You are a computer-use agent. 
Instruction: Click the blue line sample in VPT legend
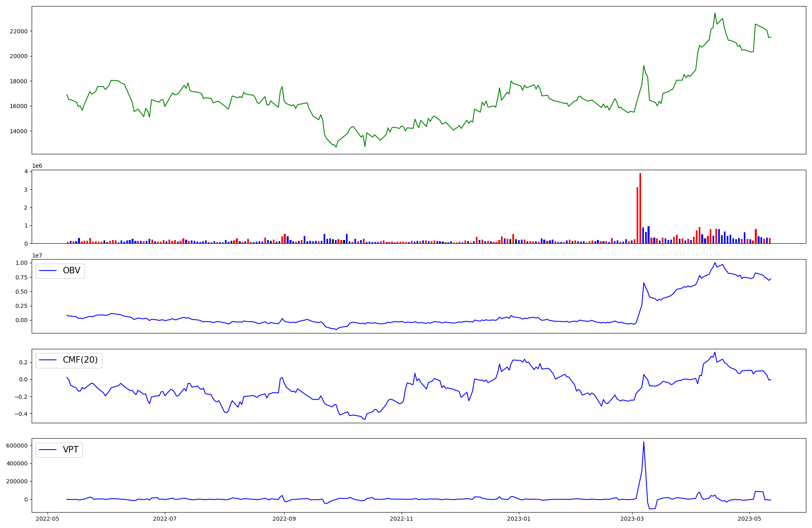[x=48, y=450]
